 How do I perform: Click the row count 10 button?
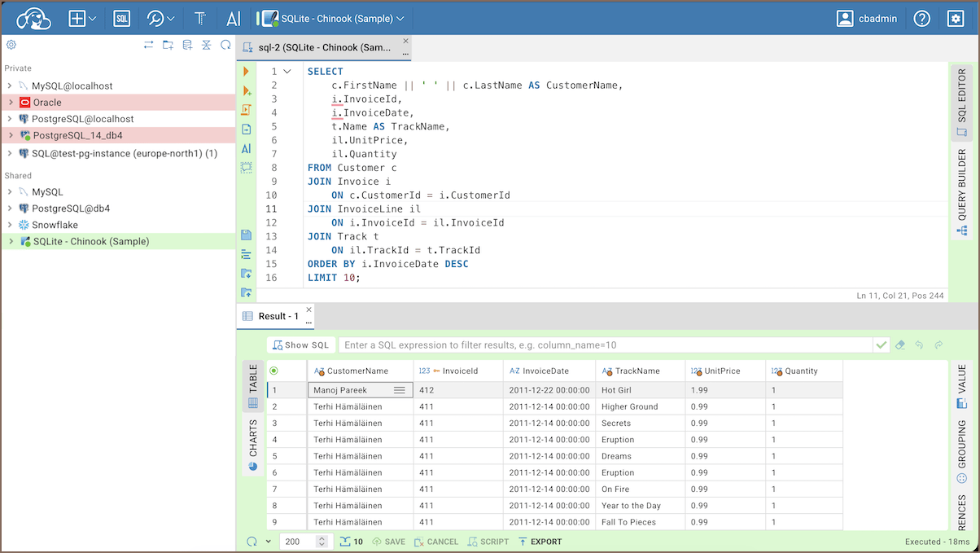352,542
